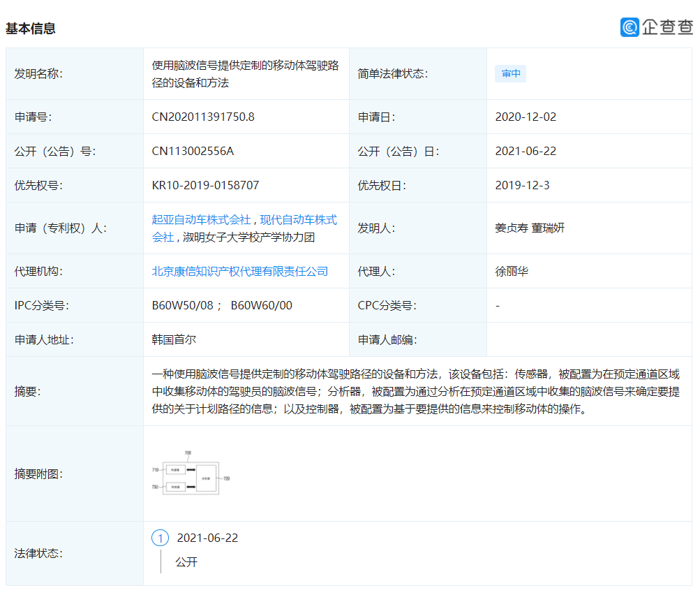Open 起亚自动车株式会社 applicant link
This screenshot has width=700, height=595.
[x=201, y=220]
